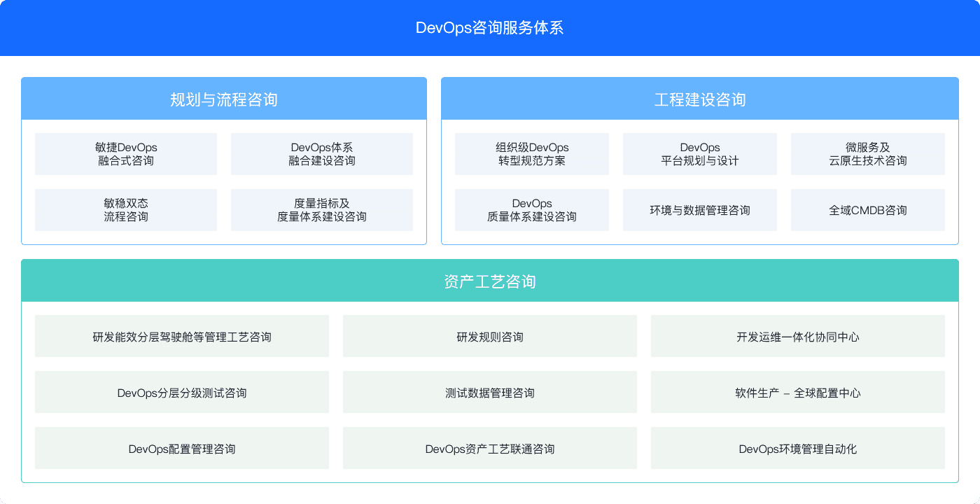Viewport: 980px width, 504px height.
Task: Open DevOps质量体系建设咨询
Action: (x=532, y=209)
